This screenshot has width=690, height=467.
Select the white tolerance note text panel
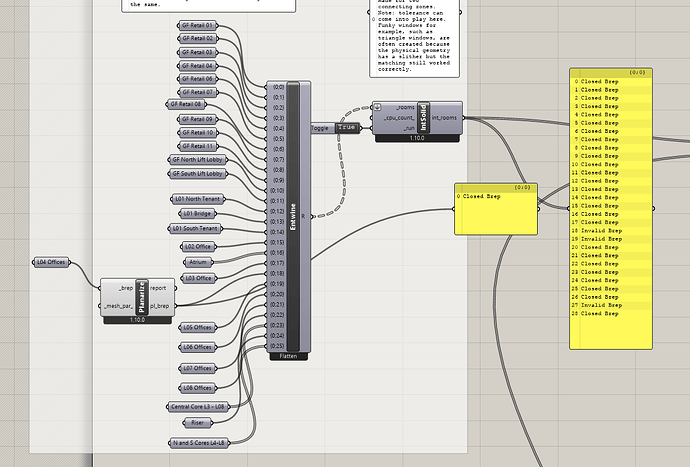click(x=415, y=38)
